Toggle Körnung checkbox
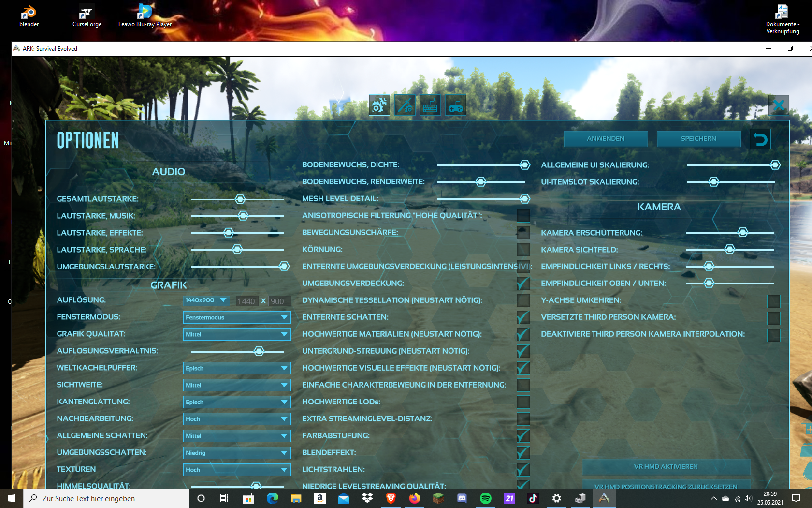Viewport: 812px width, 508px height. pyautogui.click(x=523, y=250)
